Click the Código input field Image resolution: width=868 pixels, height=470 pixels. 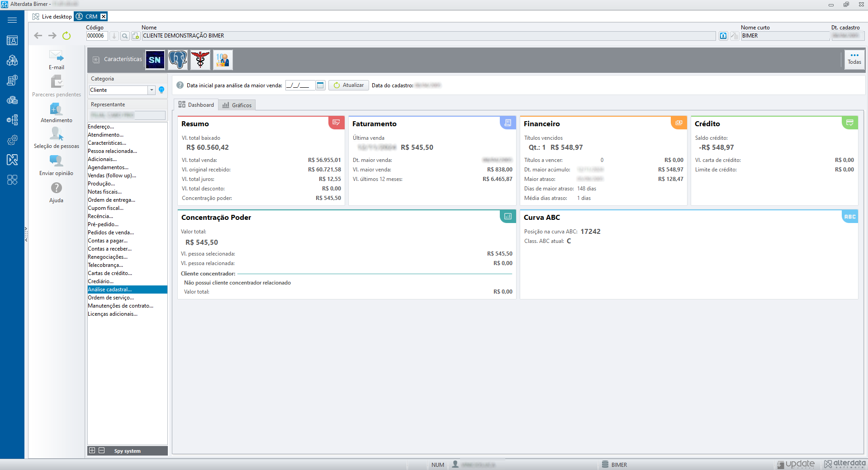coord(97,36)
